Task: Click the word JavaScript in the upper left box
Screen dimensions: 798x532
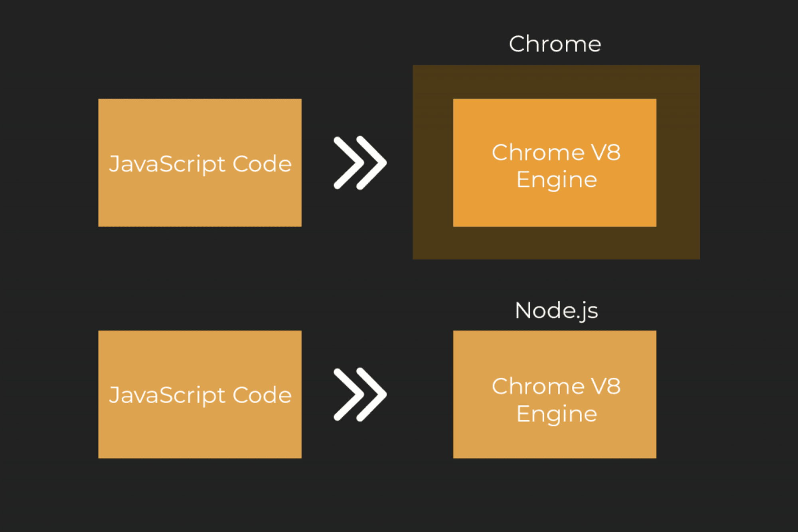Action: (167, 164)
